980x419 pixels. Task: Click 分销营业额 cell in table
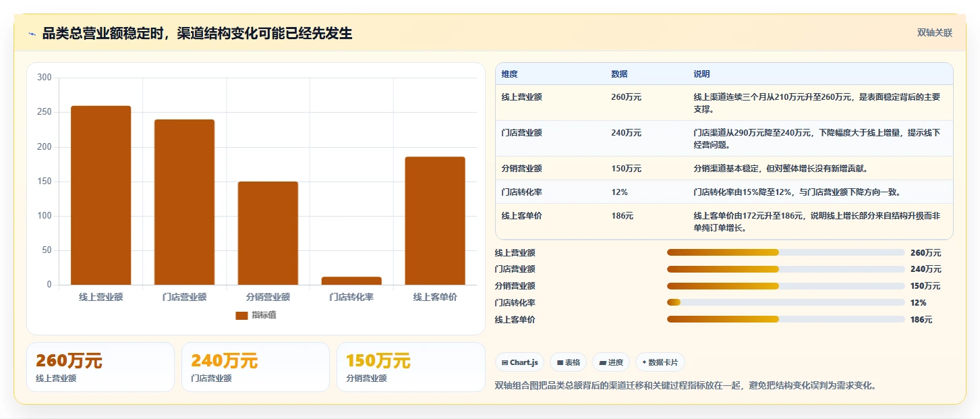click(521, 169)
